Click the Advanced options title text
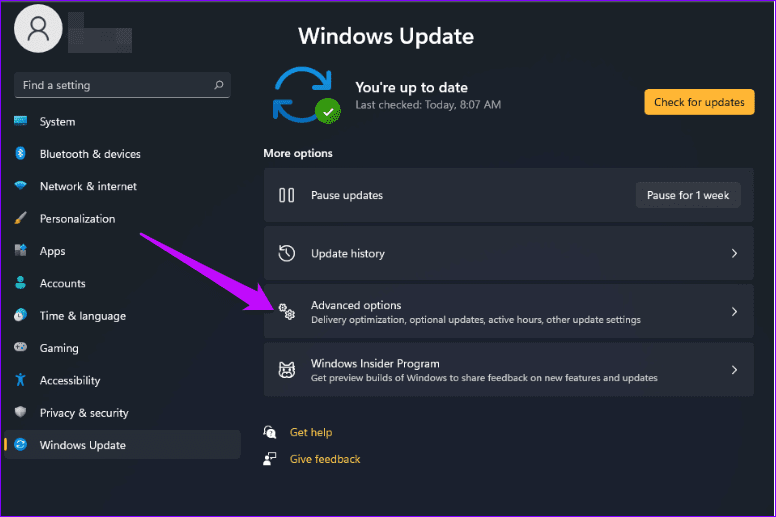This screenshot has width=776, height=517. click(356, 305)
